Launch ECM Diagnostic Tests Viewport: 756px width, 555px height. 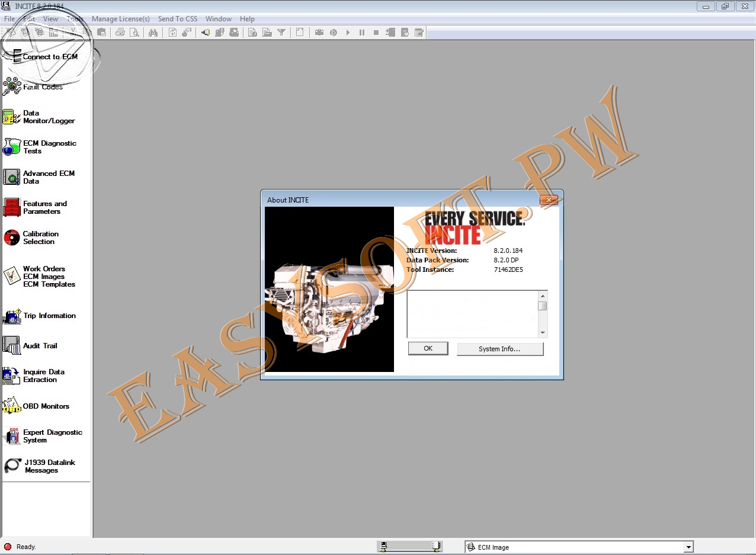pyautogui.click(x=40, y=147)
